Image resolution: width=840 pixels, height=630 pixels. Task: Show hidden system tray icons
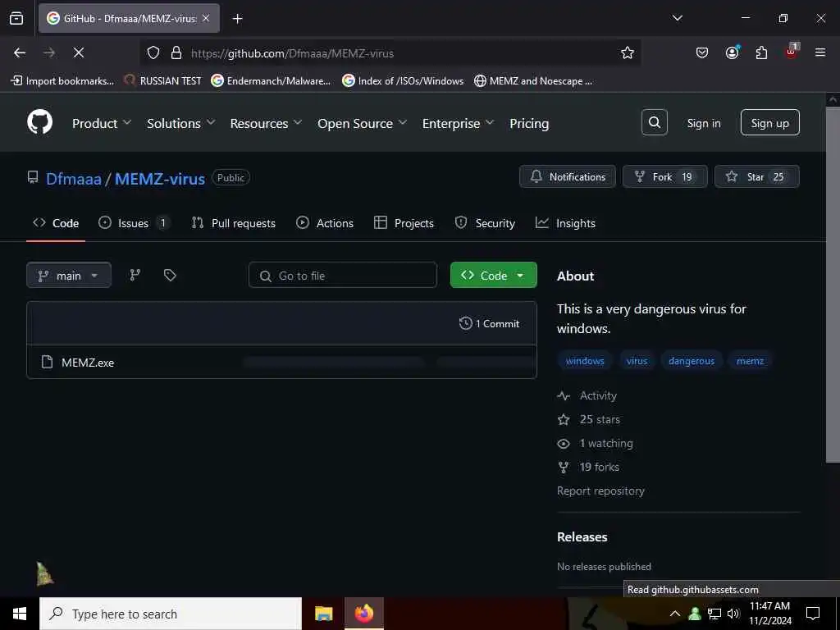click(675, 614)
